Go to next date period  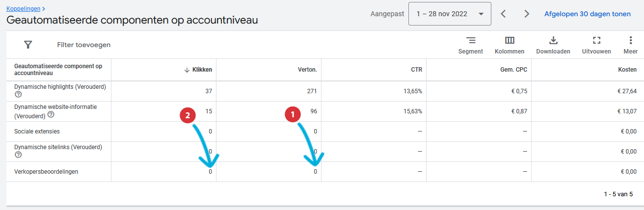527,14
